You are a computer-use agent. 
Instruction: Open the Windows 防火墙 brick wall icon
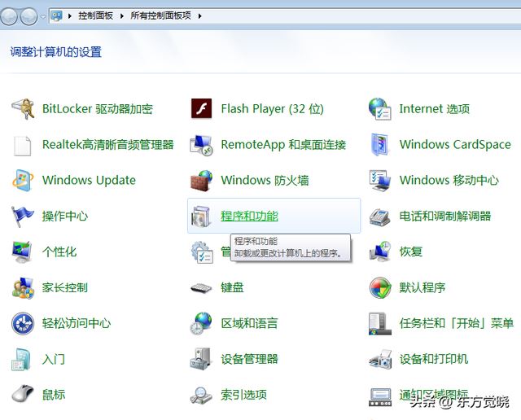[x=201, y=180]
